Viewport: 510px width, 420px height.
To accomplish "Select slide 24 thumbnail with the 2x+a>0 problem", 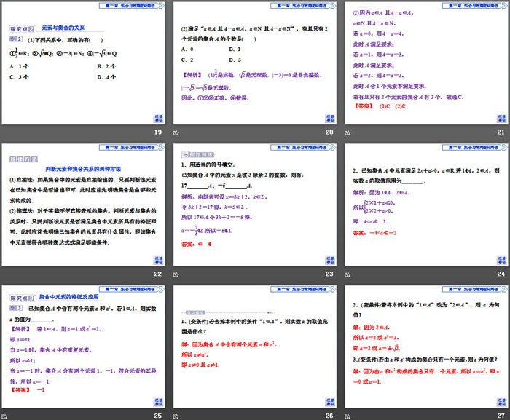I will (x=426, y=205).
